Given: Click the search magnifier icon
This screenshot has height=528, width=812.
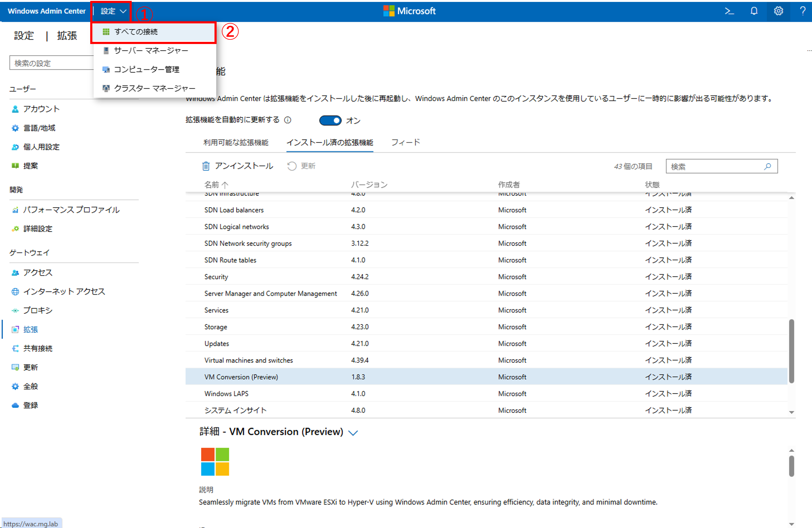Looking at the screenshot, I should click(x=768, y=166).
